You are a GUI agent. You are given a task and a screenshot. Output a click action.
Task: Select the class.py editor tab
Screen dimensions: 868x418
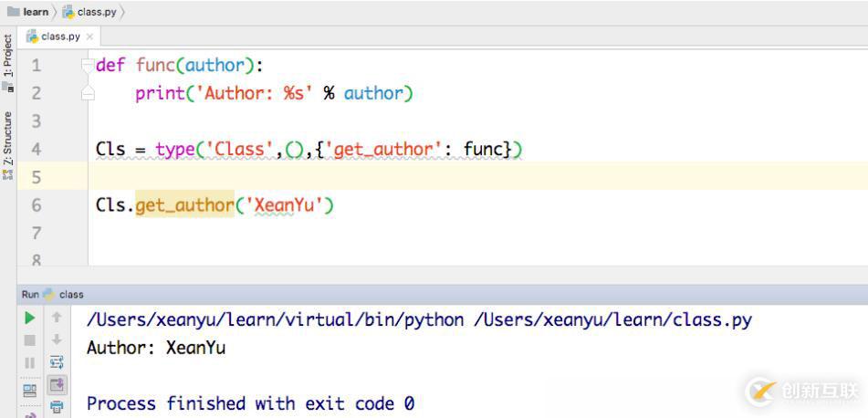(x=60, y=37)
